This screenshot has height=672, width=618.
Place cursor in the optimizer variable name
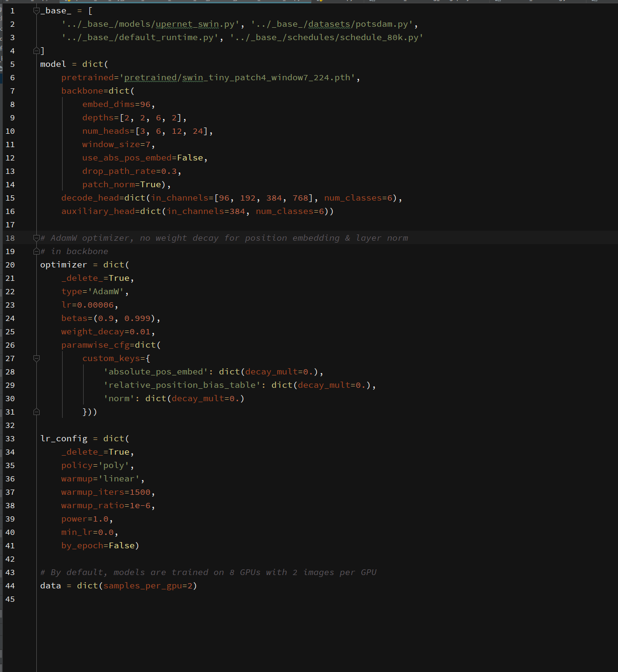63,265
